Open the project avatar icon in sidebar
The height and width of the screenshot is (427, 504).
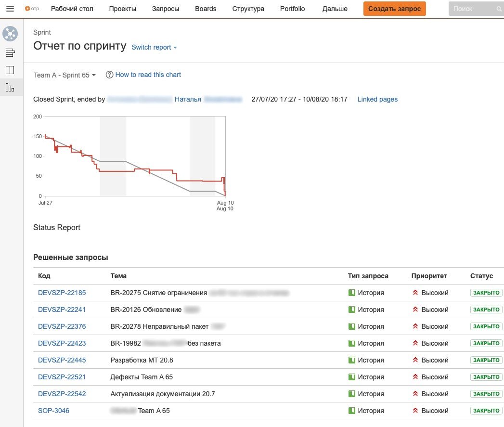(x=10, y=34)
